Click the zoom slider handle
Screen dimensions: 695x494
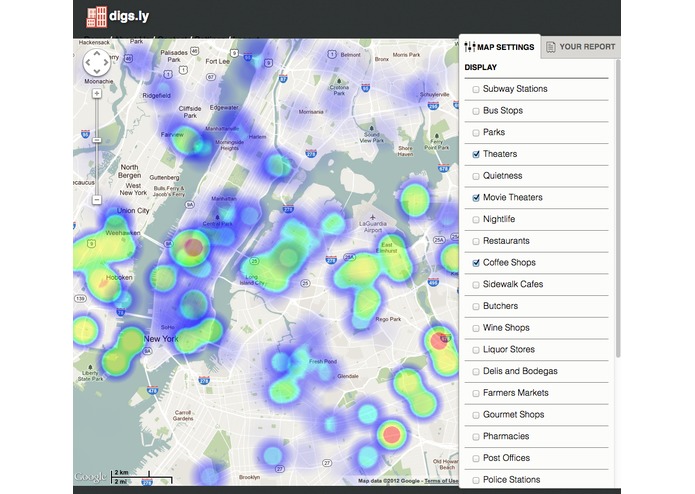click(97, 140)
